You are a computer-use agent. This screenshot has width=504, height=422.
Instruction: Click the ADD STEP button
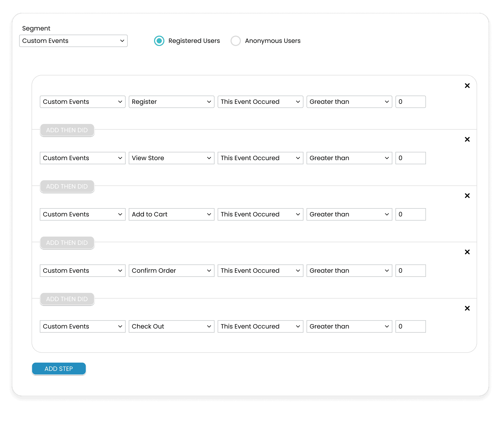point(59,369)
